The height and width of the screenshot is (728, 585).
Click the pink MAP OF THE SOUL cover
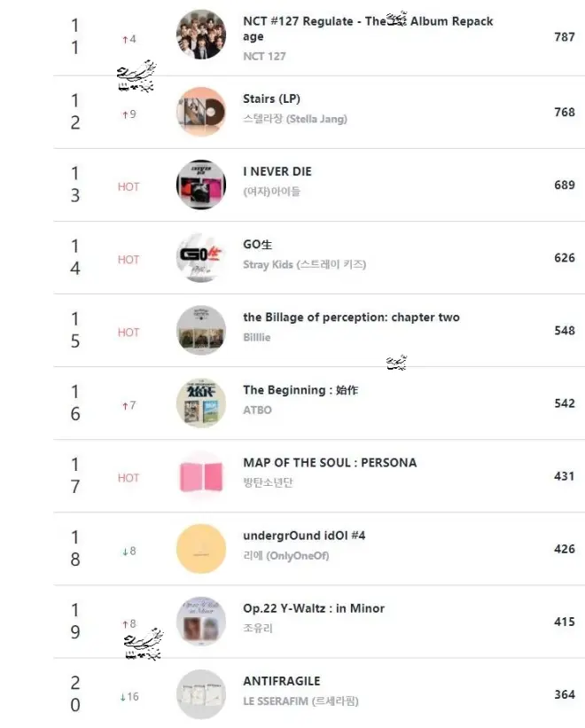tap(201, 475)
